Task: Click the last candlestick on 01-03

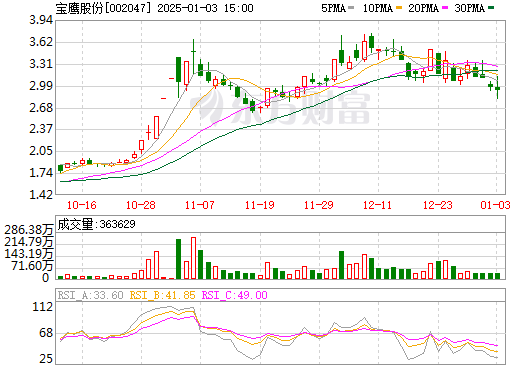Action: tap(497, 88)
